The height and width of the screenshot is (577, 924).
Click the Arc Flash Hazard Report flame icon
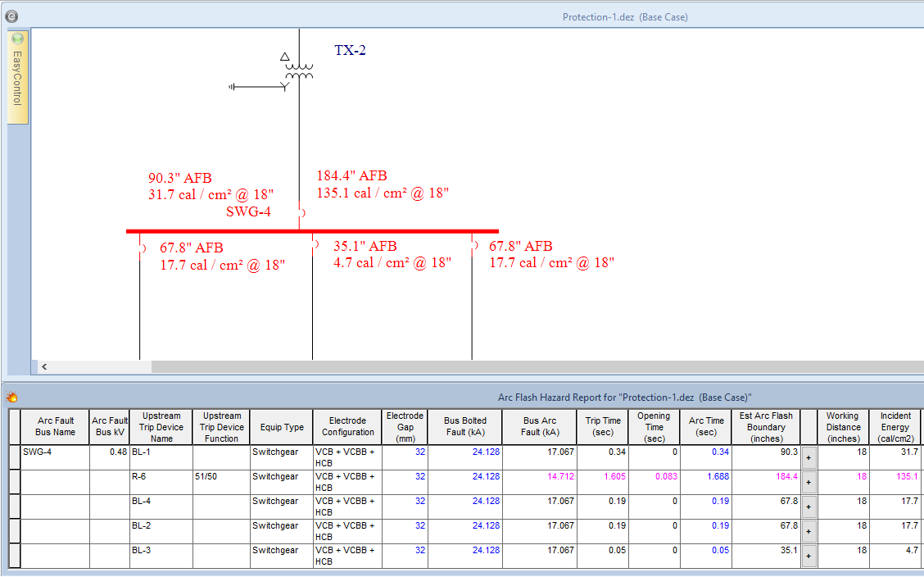12,398
